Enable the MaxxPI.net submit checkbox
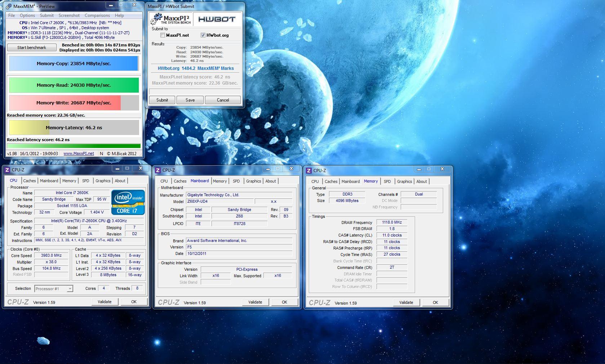Viewport: 605px width, 364px height. [x=163, y=35]
